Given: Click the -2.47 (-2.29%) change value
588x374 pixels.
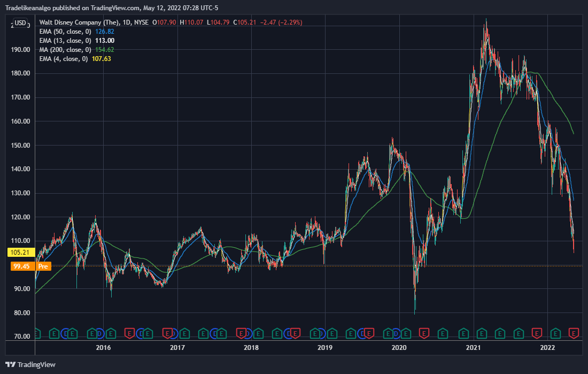Looking at the screenshot, I should (x=281, y=22).
